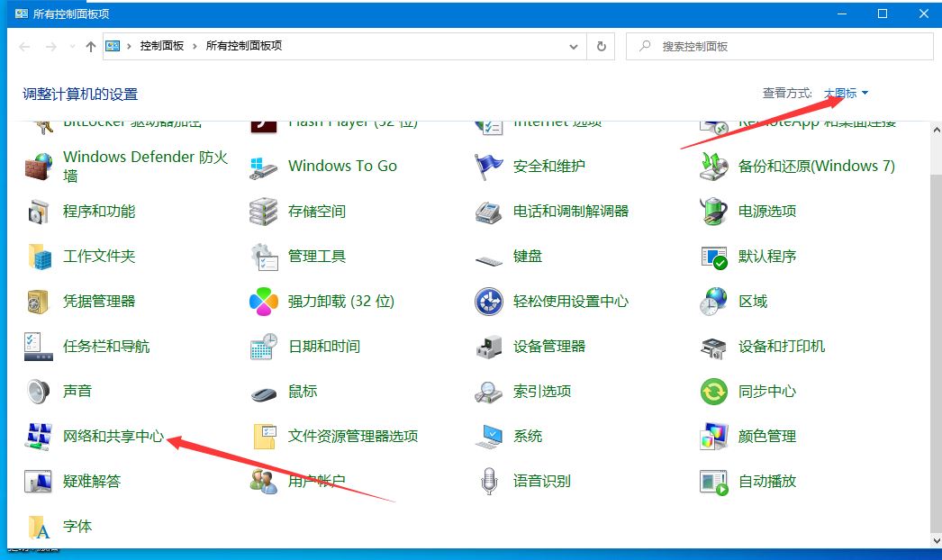Open 声音 (Sound) settings

coord(76,391)
